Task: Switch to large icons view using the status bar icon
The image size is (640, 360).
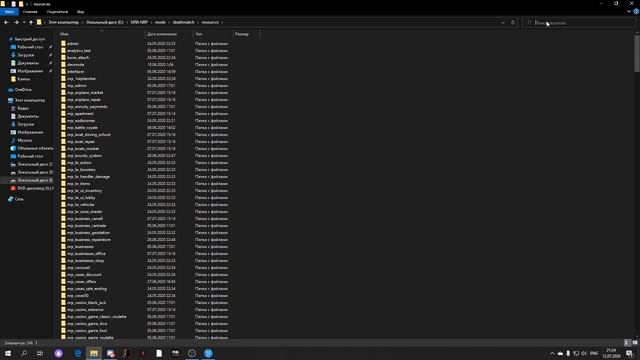Action: tap(635, 343)
